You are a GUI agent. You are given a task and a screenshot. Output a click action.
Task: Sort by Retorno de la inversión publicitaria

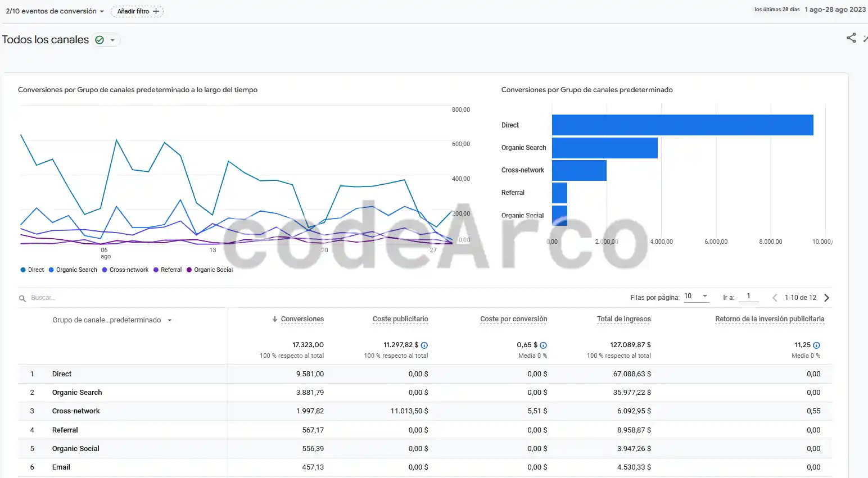click(770, 319)
